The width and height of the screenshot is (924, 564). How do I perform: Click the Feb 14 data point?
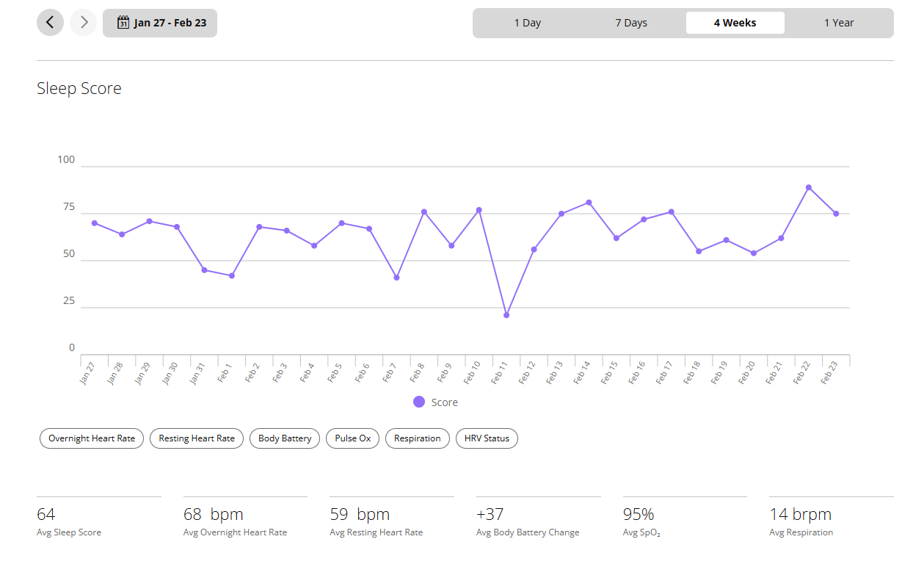click(x=589, y=203)
